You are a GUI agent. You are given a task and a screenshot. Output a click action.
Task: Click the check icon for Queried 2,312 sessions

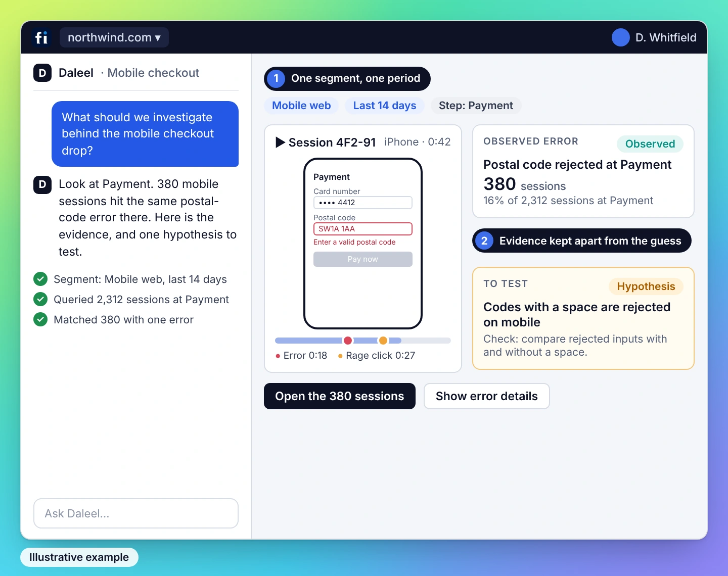pos(40,299)
